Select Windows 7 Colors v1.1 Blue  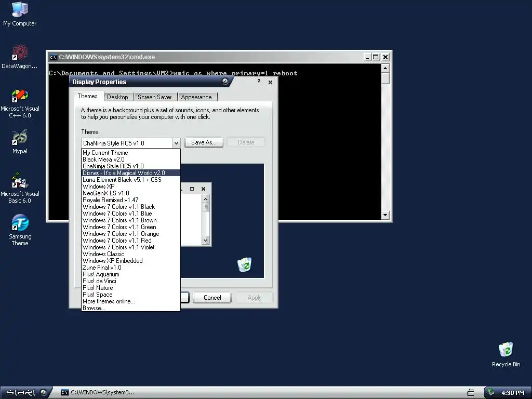(x=130, y=214)
